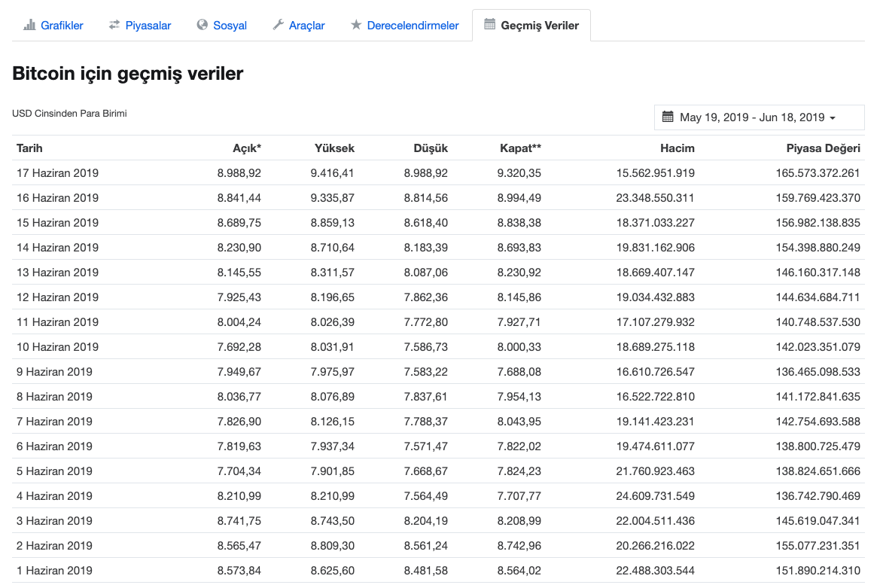Click the calendar icon in date range picker
The width and height of the screenshot is (880, 588).
click(668, 117)
